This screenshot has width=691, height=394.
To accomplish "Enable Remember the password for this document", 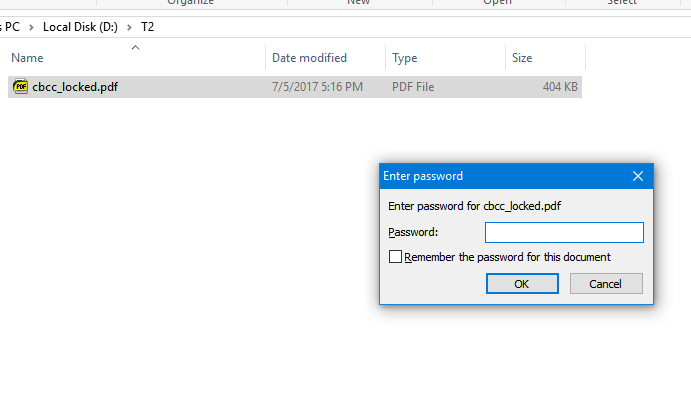I will click(395, 256).
